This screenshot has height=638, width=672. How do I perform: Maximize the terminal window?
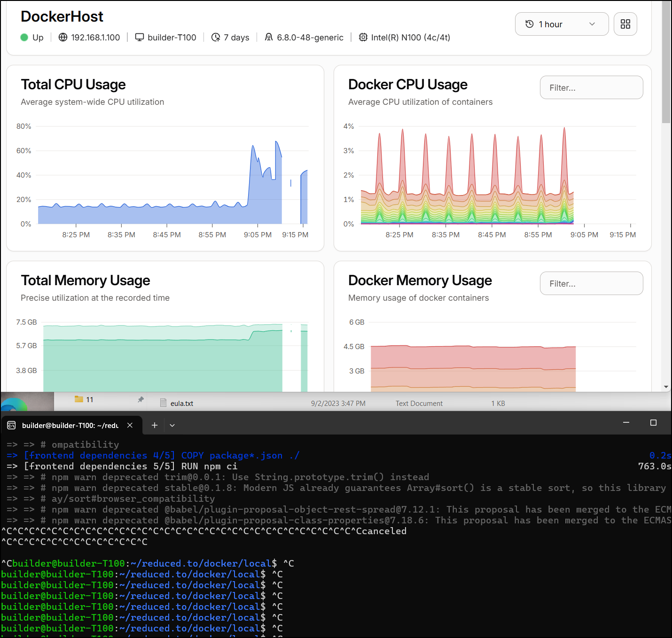pos(653,423)
